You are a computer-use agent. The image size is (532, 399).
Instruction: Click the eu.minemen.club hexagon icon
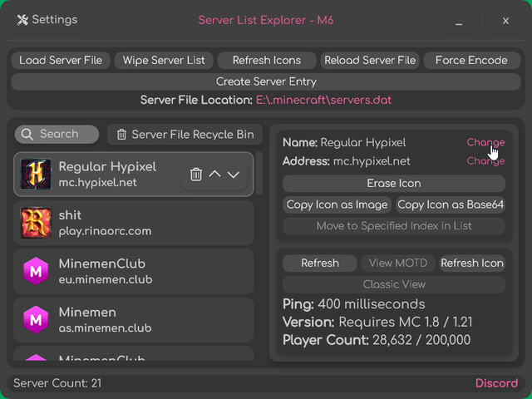point(36,271)
